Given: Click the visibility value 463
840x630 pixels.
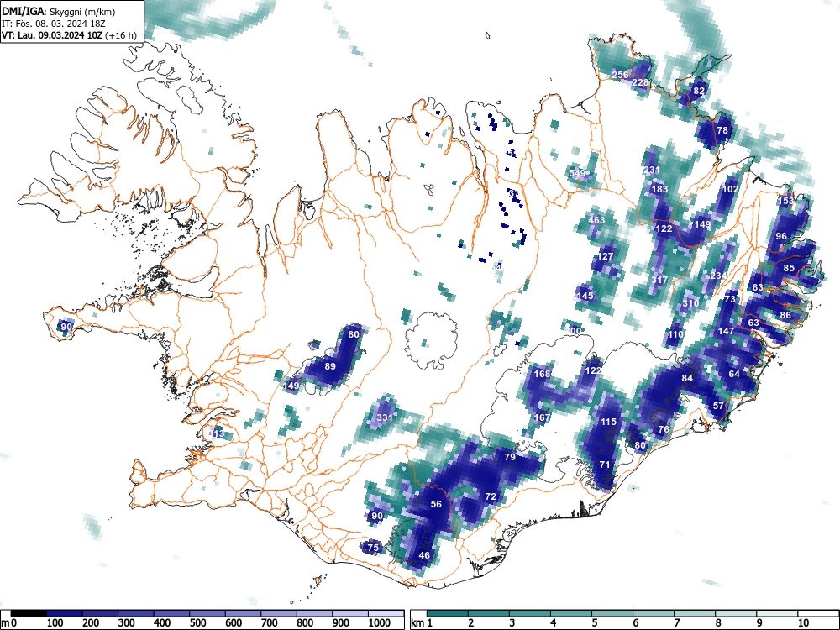Looking at the screenshot, I should coord(596,220).
